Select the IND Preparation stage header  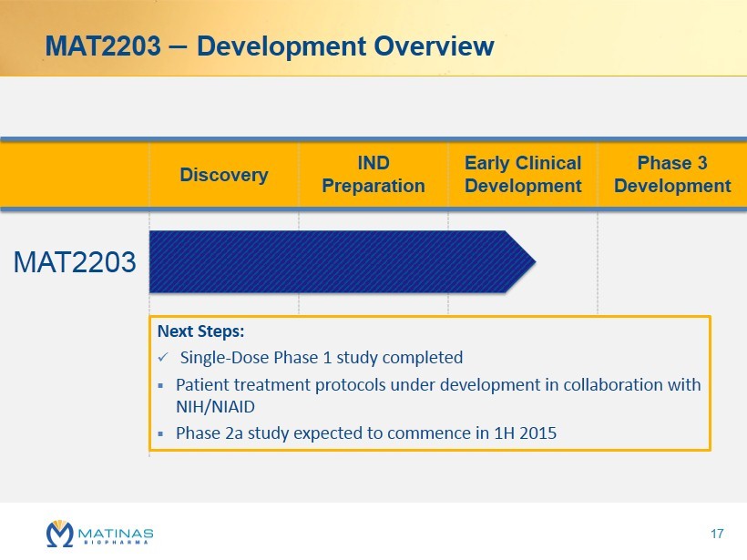tap(373, 175)
